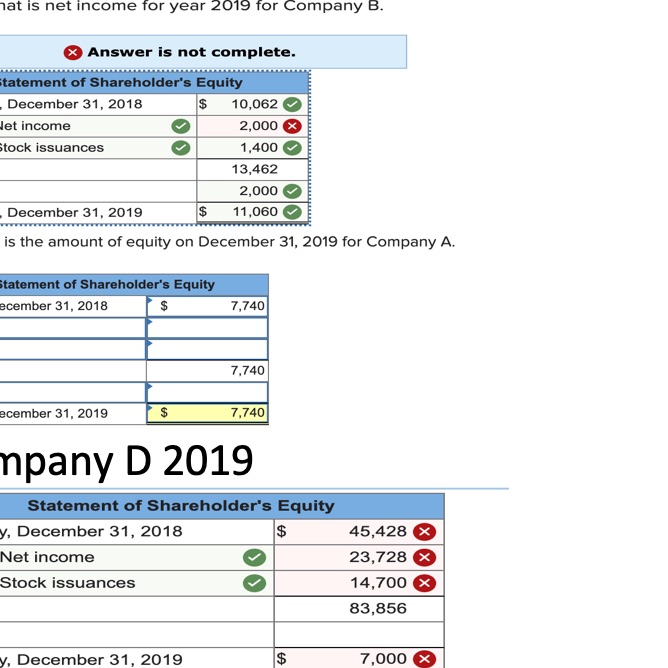Click red X next to 23,728
This screenshot has height=668, width=668.
click(x=424, y=558)
